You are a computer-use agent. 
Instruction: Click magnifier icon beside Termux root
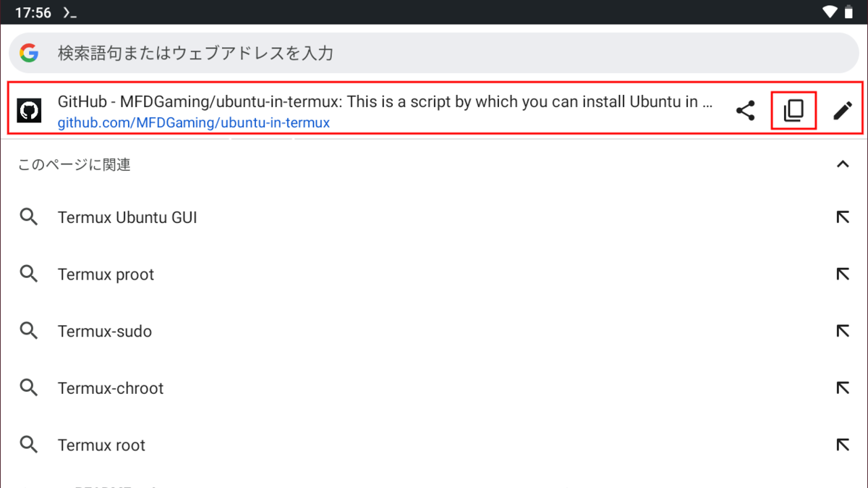(x=29, y=445)
